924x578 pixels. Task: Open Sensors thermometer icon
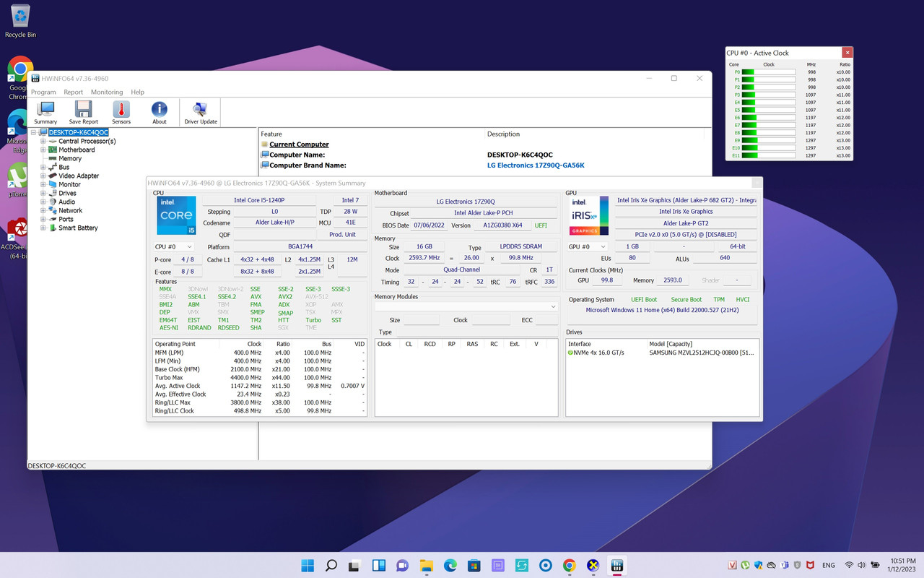(x=121, y=112)
